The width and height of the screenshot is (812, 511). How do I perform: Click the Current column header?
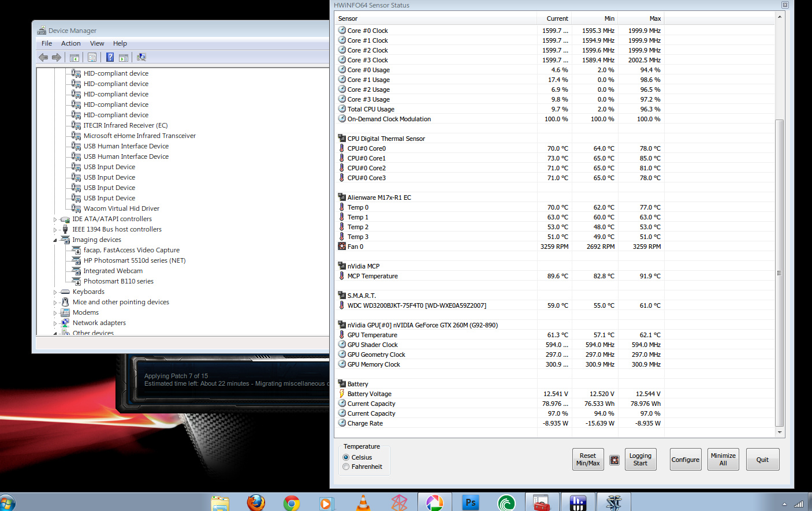(554, 18)
